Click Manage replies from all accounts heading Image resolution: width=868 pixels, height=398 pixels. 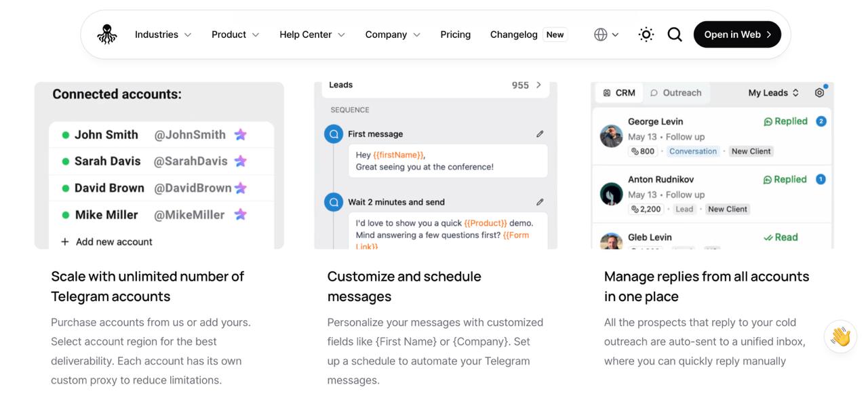tap(707, 286)
